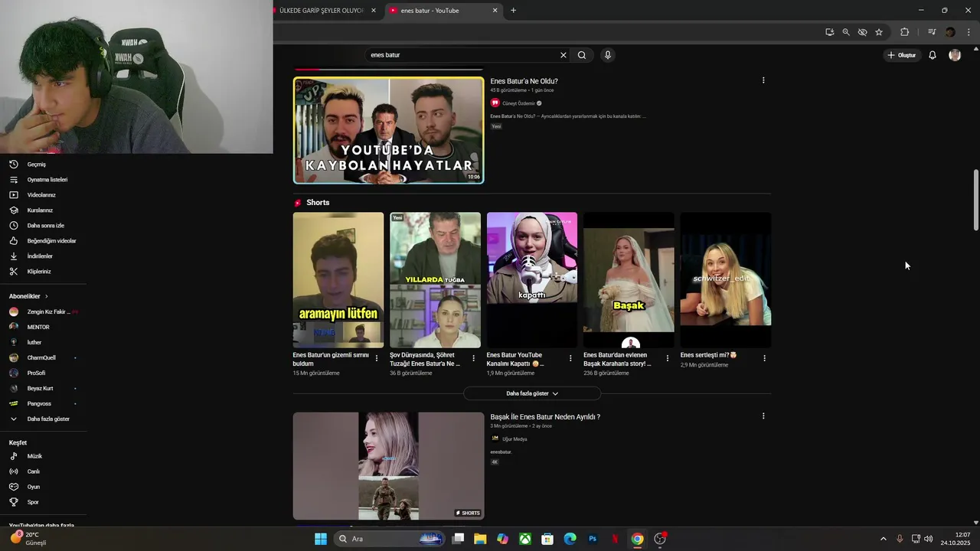Screen dimensions: 980x551
Task: Open options for Enes Batur'un gizemli sırrını short
Action: 377,358
